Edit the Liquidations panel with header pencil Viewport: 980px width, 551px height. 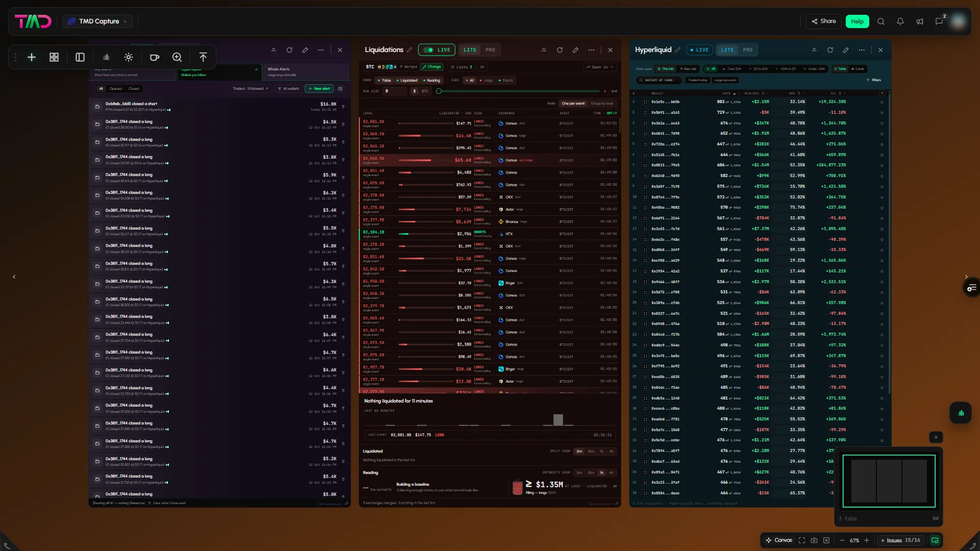pyautogui.click(x=576, y=50)
